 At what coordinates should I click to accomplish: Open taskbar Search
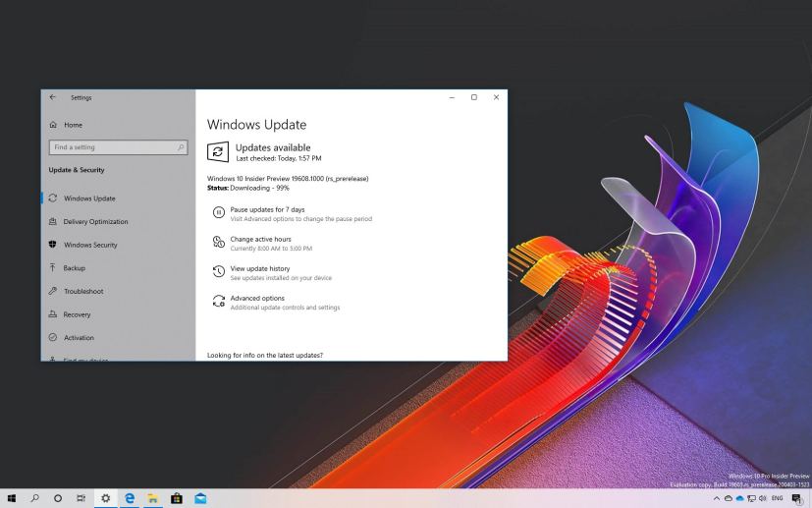click(x=34, y=498)
